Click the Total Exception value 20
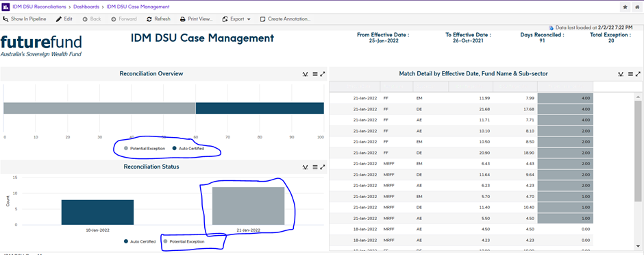Viewport: 644px width, 255px height. [611, 40]
